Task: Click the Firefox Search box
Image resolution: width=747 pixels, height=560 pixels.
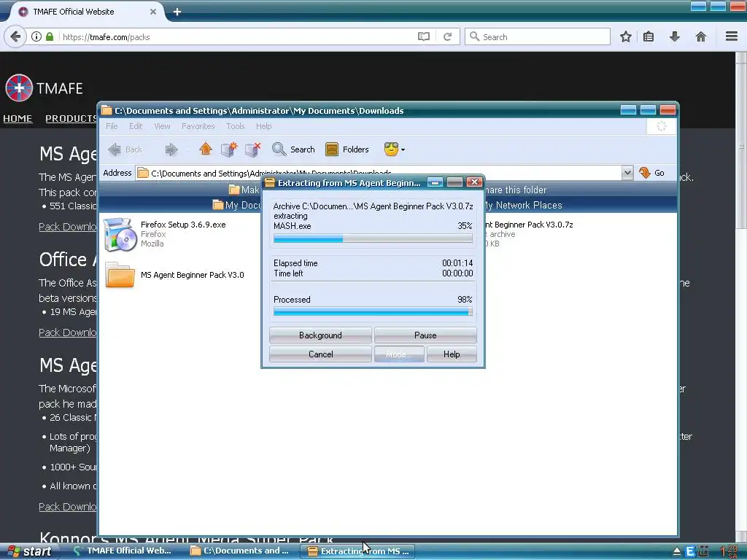Action: (538, 36)
